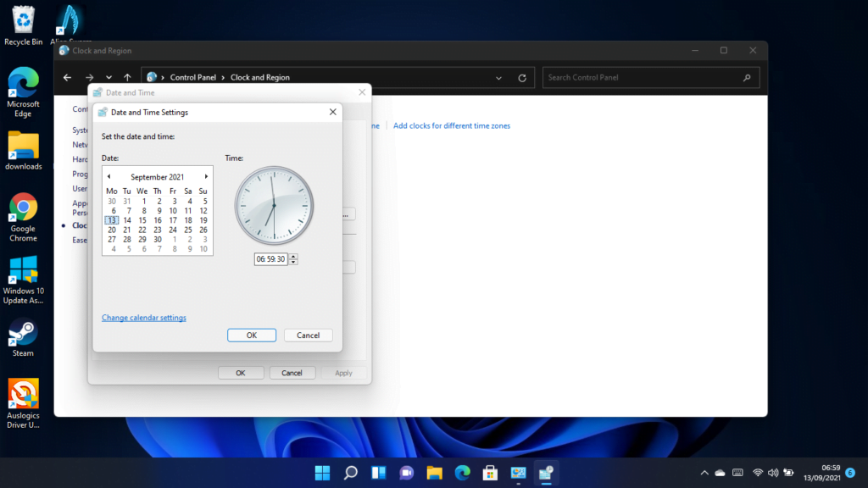Open the Start menu from the taskbar
The width and height of the screenshot is (868, 488).
[322, 473]
